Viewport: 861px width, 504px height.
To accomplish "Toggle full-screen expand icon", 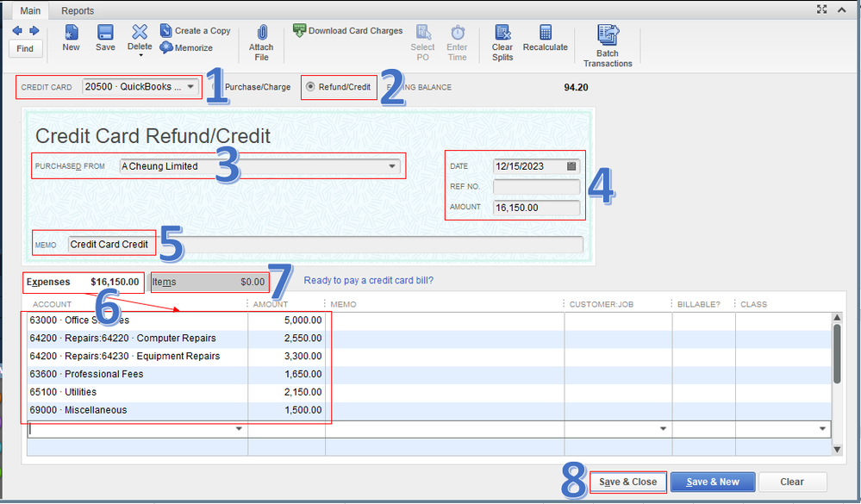I will (x=821, y=9).
